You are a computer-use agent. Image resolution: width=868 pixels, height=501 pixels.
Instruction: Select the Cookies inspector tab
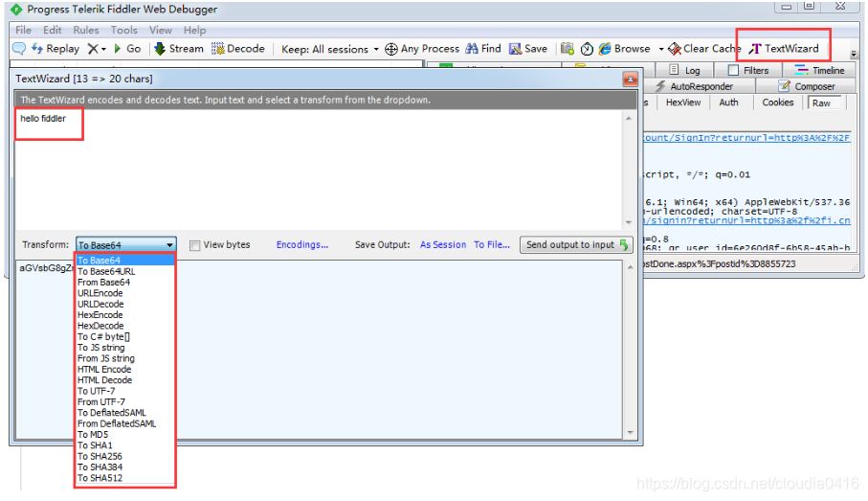pos(778,102)
